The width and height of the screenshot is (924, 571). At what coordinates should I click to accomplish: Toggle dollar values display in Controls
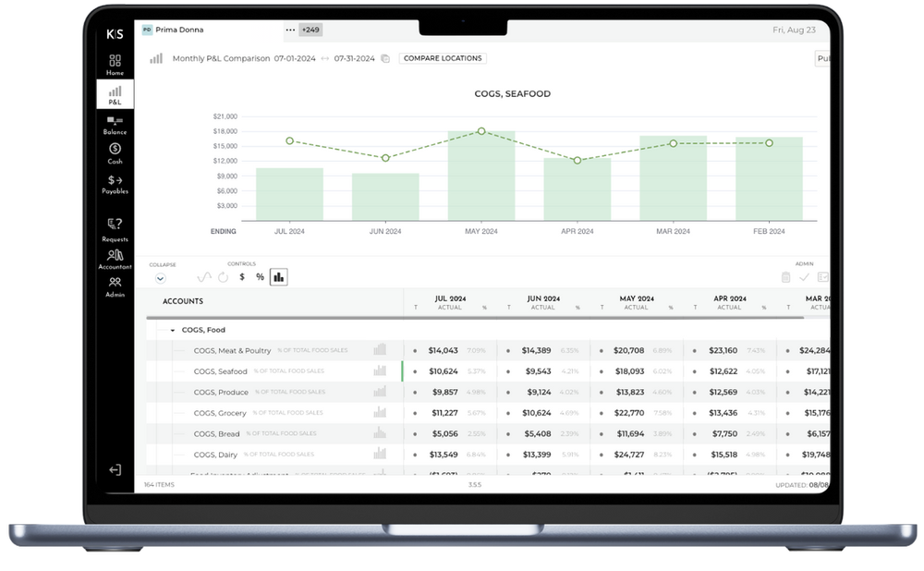240,275
